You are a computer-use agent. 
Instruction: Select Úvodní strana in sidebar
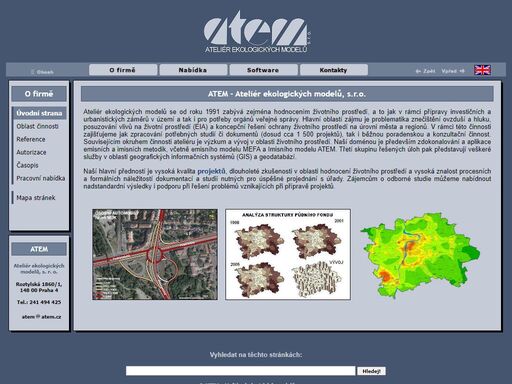coord(39,113)
